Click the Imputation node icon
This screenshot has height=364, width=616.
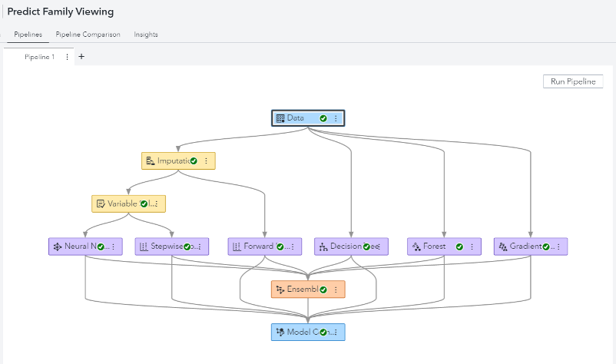click(150, 160)
